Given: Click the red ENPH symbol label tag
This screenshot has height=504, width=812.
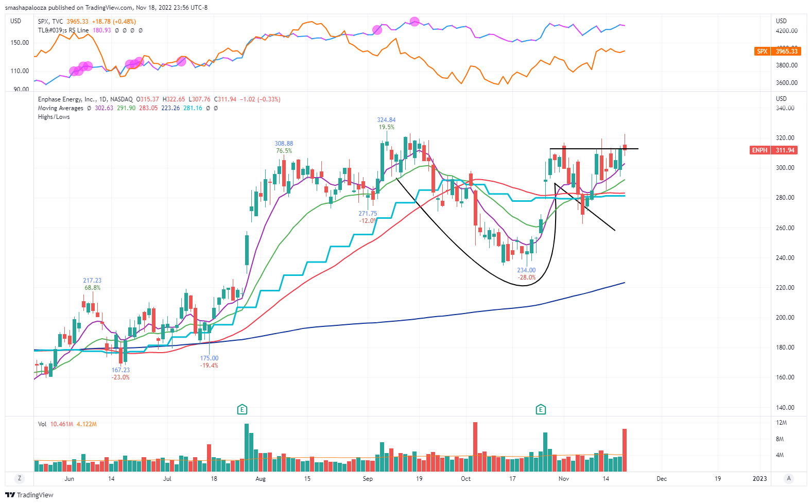Looking at the screenshot, I should tap(759, 150).
